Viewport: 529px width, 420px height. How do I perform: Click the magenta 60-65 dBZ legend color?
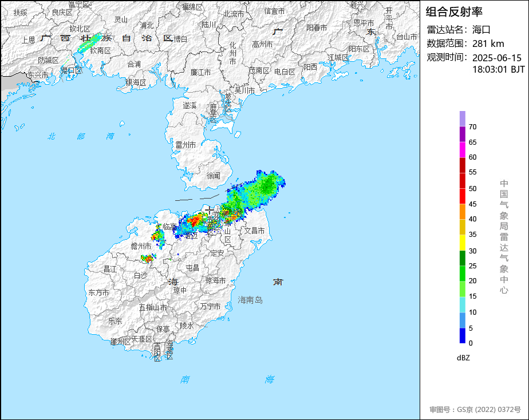pyautogui.click(x=462, y=150)
